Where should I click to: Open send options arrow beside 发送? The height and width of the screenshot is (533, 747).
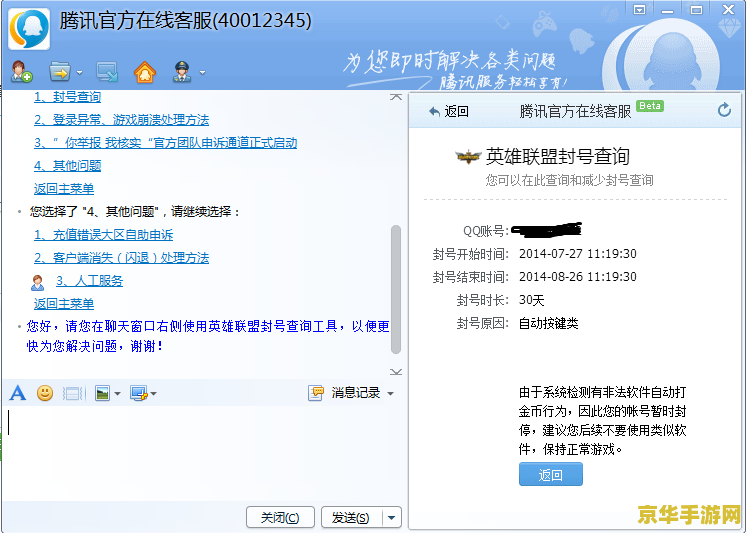(x=392, y=517)
